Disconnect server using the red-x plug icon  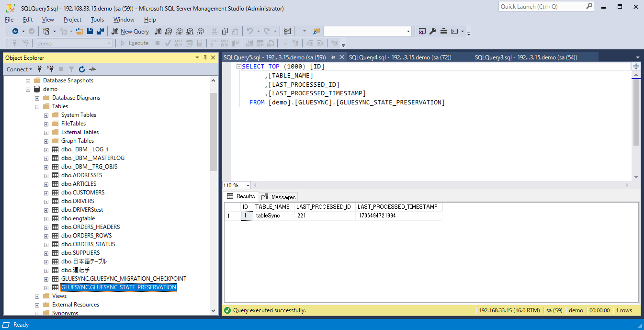click(51, 69)
